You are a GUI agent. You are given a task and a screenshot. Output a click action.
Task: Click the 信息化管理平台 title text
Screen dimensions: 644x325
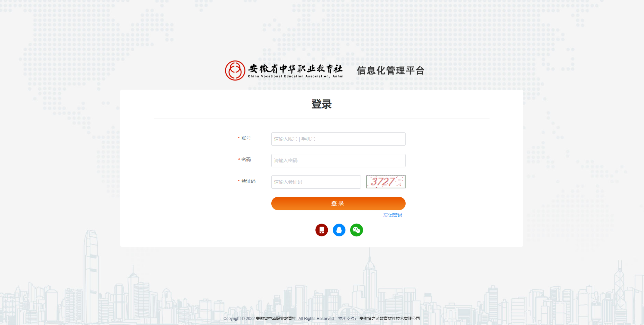coord(390,71)
